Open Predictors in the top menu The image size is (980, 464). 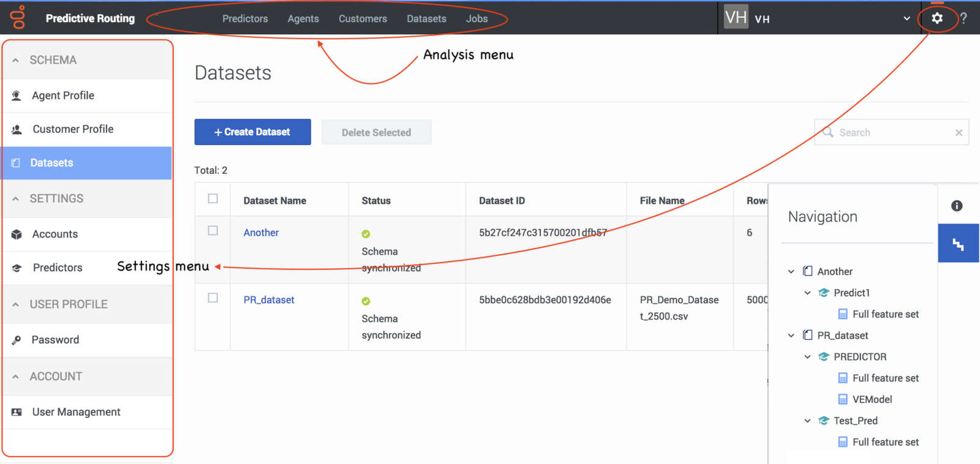pyautogui.click(x=245, y=18)
